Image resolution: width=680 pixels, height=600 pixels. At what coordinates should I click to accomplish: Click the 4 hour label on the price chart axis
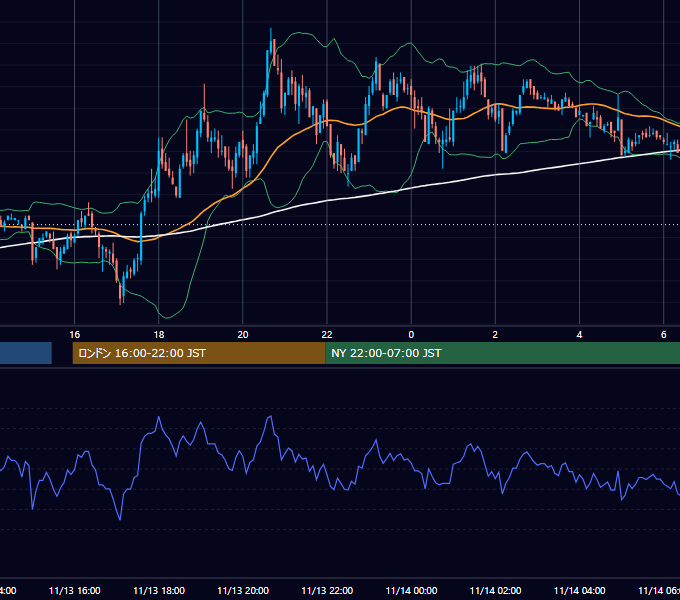579,335
